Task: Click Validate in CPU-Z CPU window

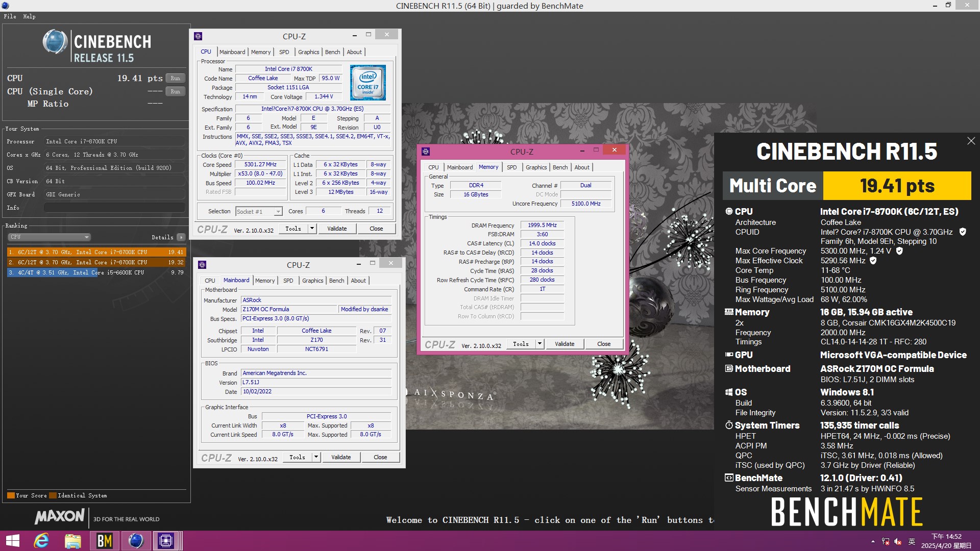Action: (337, 229)
